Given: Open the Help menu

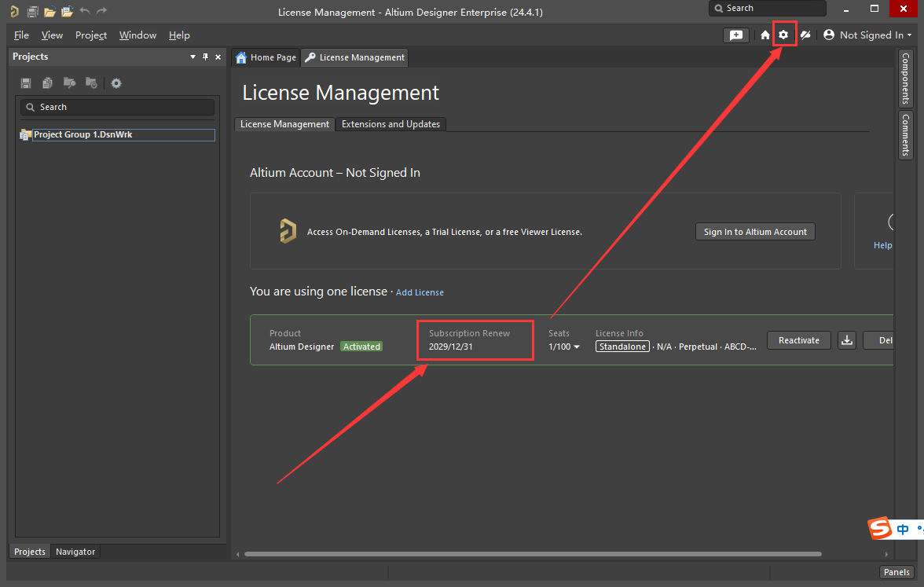Looking at the screenshot, I should tap(179, 35).
